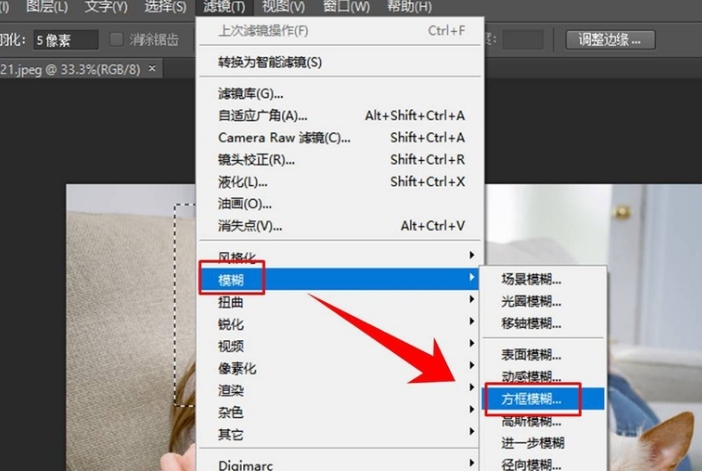This screenshot has width=702, height=471.
Task: Select 径向模糊 radial blur
Action: 543,464
